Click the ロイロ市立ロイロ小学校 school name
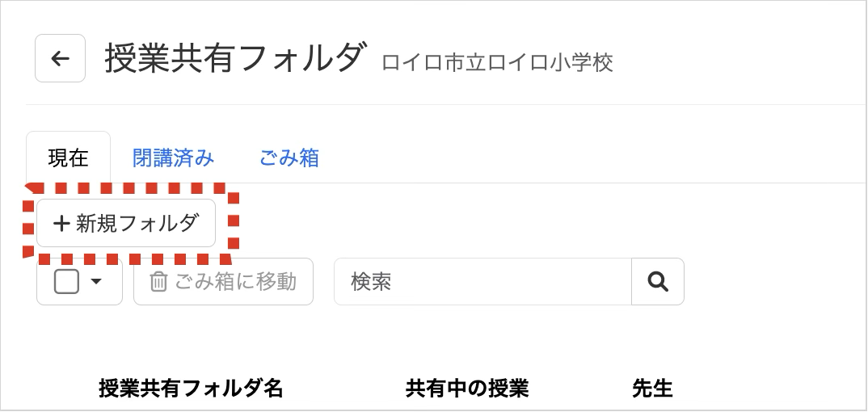The width and height of the screenshot is (868, 412). (x=497, y=62)
